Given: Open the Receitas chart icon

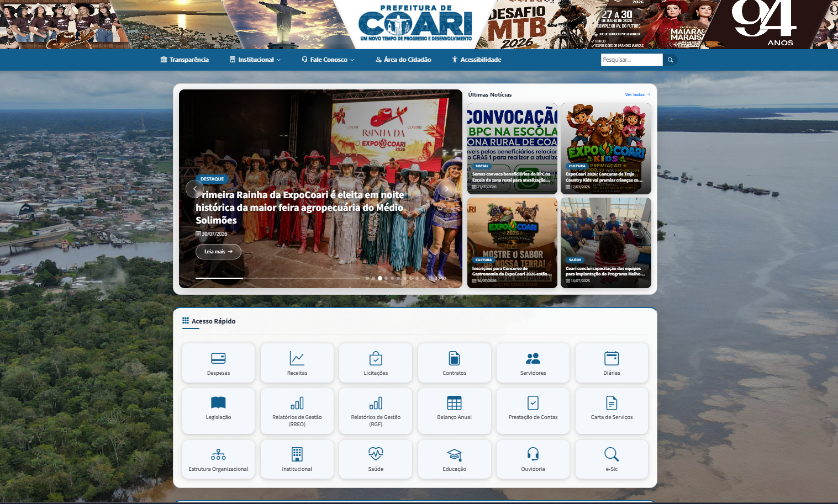Looking at the screenshot, I should 297,359.
